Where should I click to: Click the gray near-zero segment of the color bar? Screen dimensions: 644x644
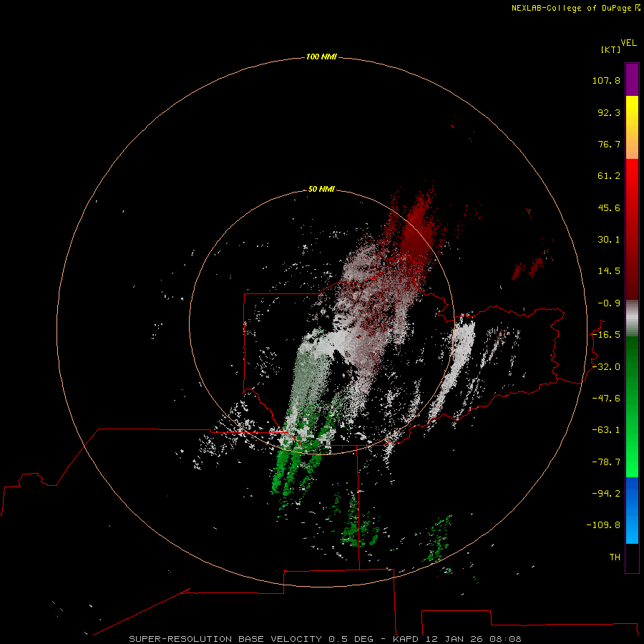pyautogui.click(x=632, y=318)
